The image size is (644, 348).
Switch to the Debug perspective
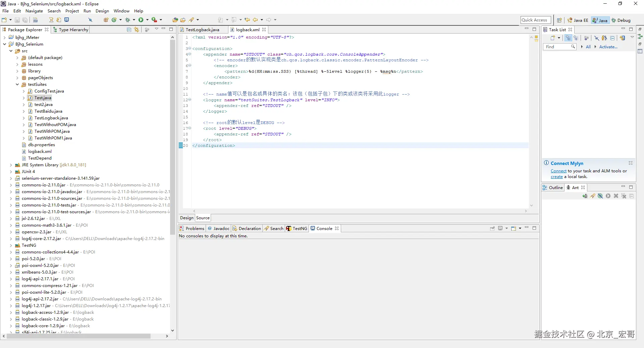pyautogui.click(x=621, y=20)
